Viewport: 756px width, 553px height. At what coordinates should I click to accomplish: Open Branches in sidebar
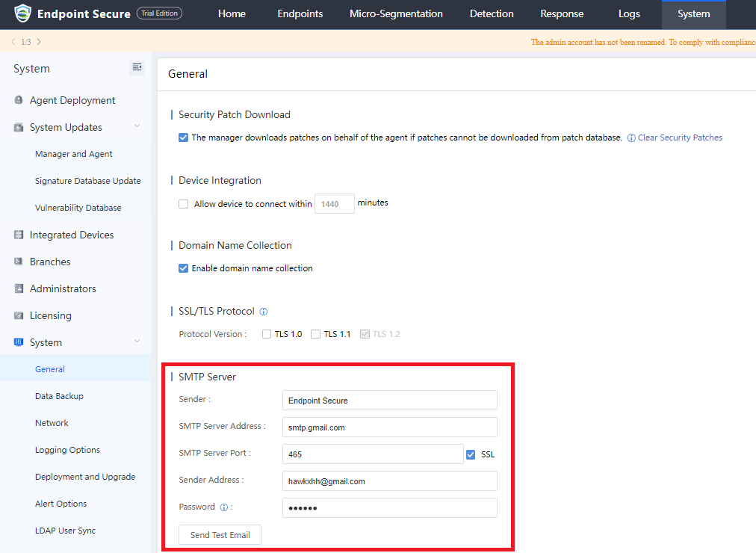(x=50, y=262)
